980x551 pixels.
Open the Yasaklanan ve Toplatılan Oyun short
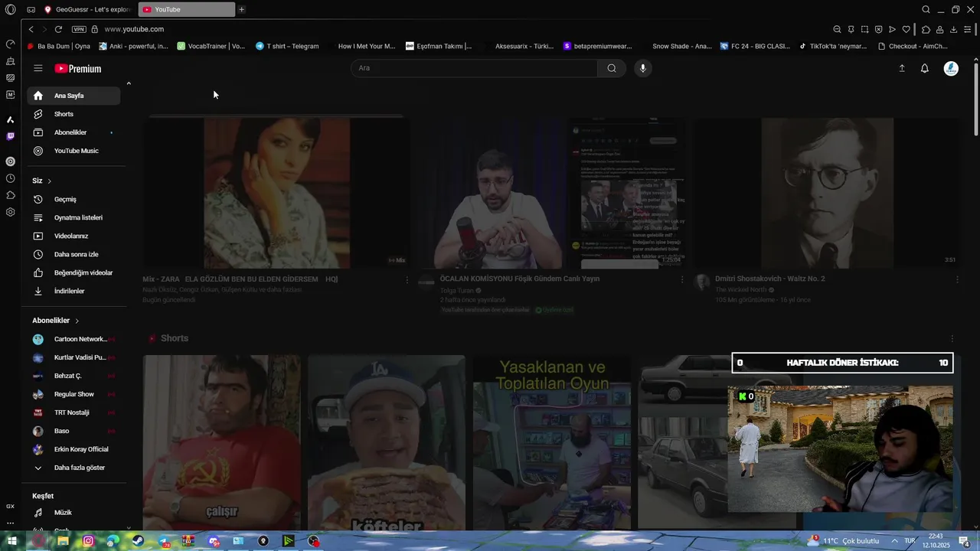pos(551,442)
